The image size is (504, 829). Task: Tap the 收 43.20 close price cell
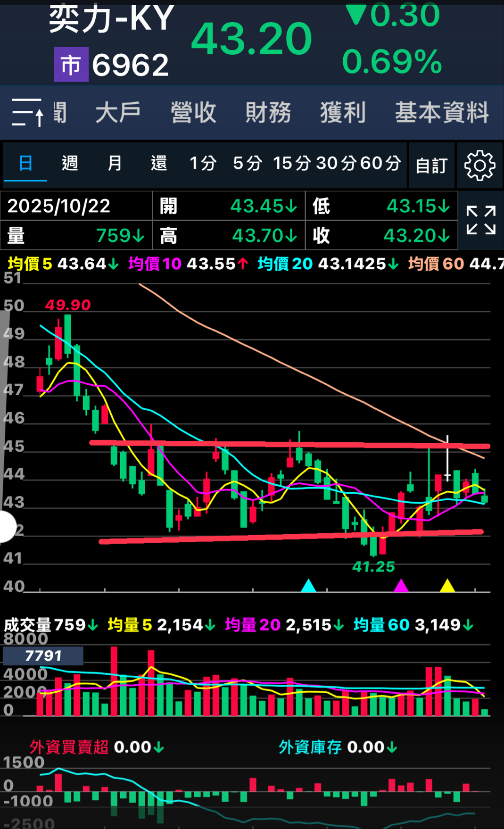pyautogui.click(x=382, y=235)
